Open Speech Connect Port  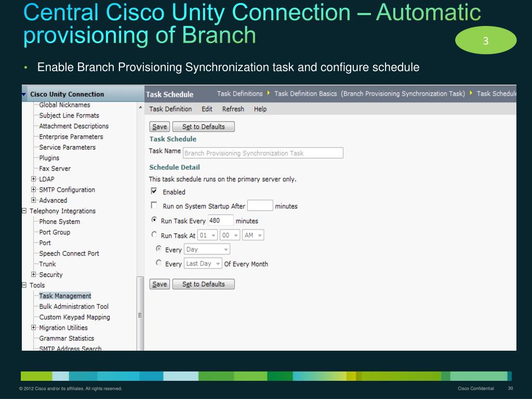(x=69, y=253)
